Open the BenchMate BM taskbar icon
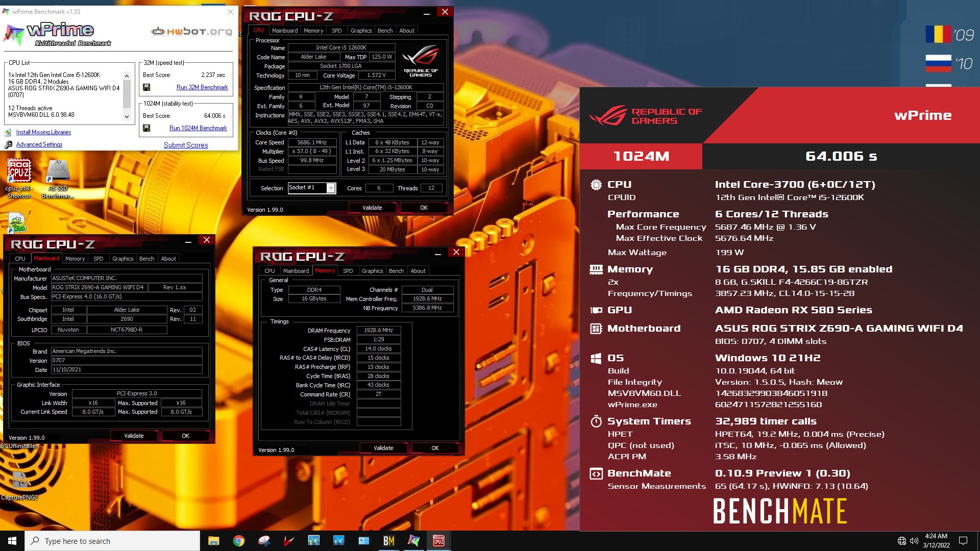The height and width of the screenshot is (551, 980). (389, 541)
